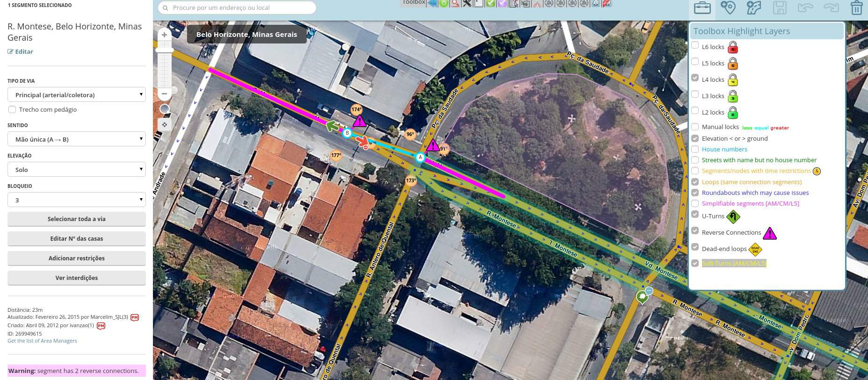This screenshot has width=868, height=380.
Task: Click the zoom in plus button
Action: (164, 35)
